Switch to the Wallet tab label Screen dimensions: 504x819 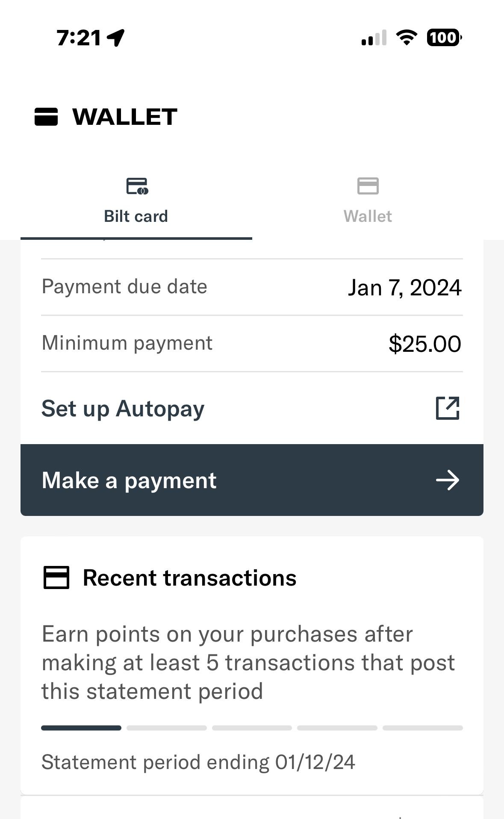tap(368, 216)
